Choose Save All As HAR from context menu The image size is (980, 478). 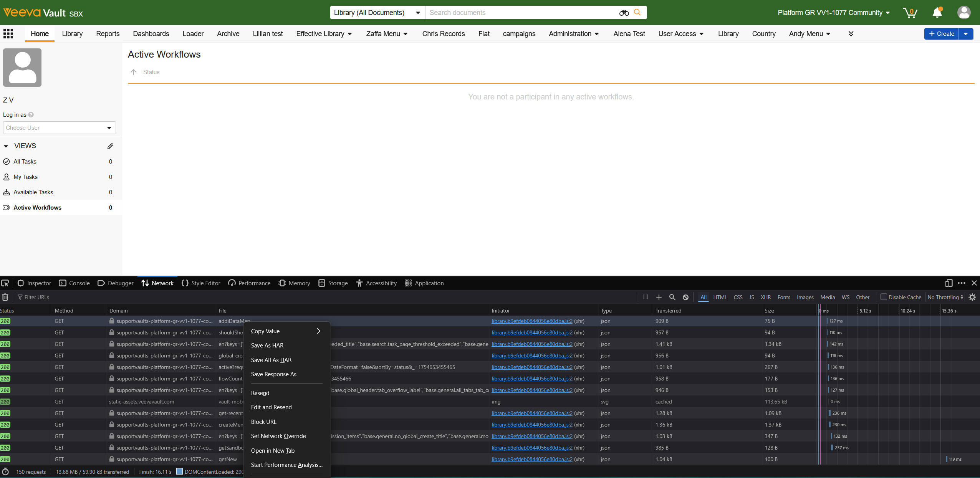pos(271,360)
